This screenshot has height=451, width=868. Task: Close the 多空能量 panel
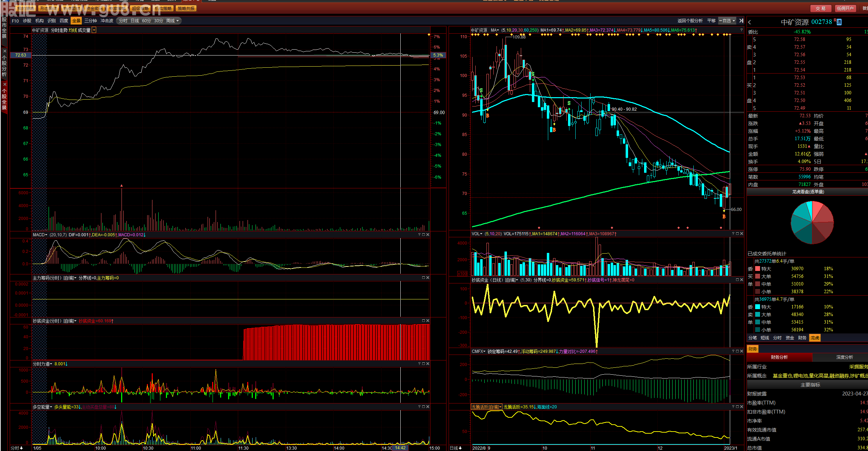(x=428, y=407)
